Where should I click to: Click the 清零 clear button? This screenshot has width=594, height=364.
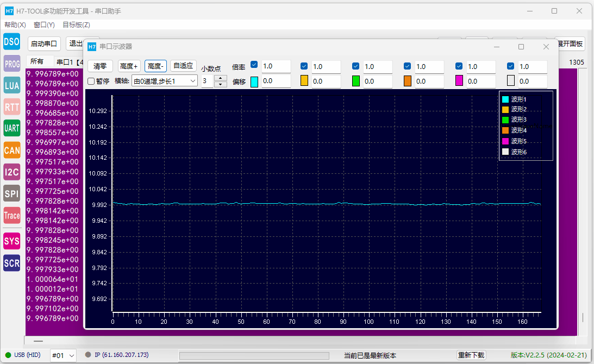click(x=100, y=66)
